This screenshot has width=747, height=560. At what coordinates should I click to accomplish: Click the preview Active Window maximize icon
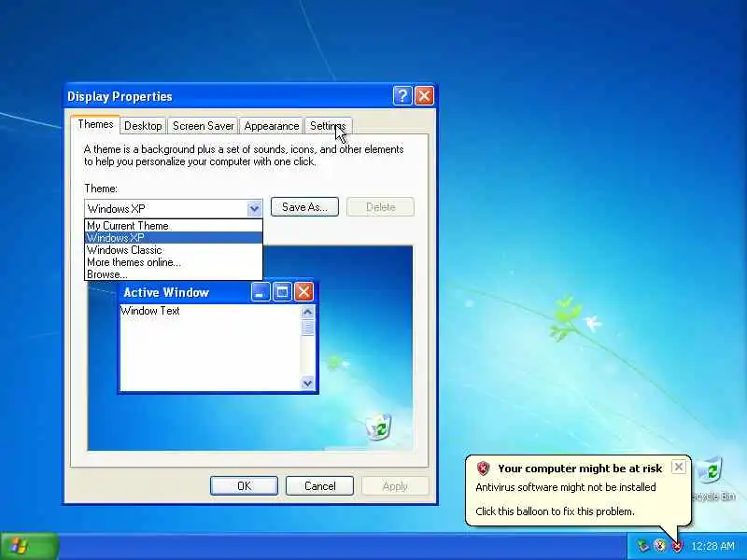point(282,291)
